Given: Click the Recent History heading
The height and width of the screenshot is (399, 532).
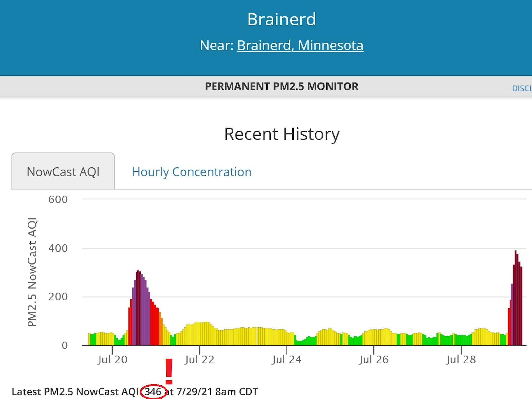Looking at the screenshot, I should (282, 134).
